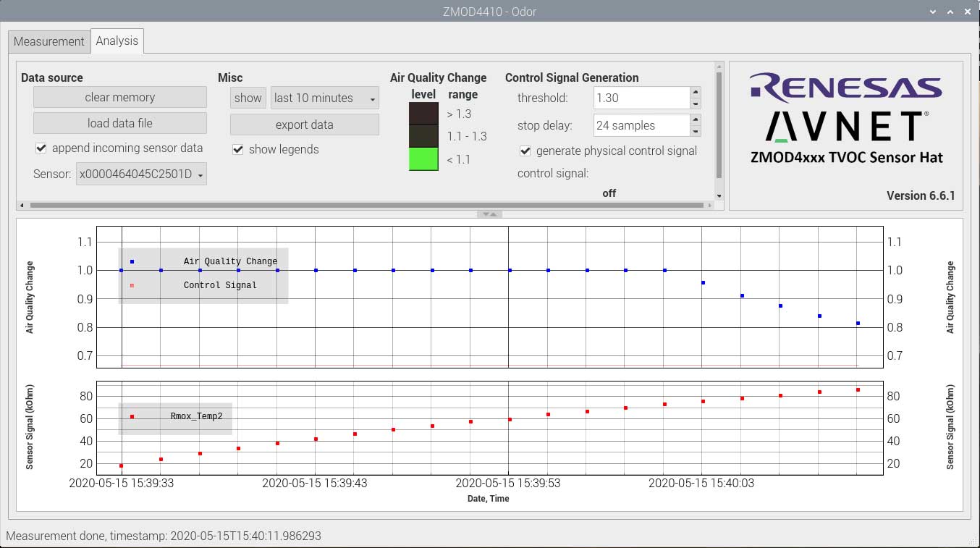The width and height of the screenshot is (980, 548).
Task: Click the export data button
Action: (304, 125)
